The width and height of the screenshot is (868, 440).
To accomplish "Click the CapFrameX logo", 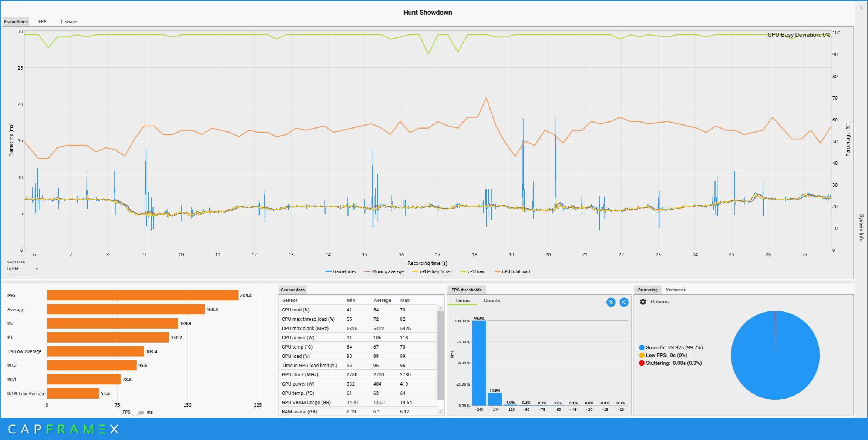I will tap(63, 429).
